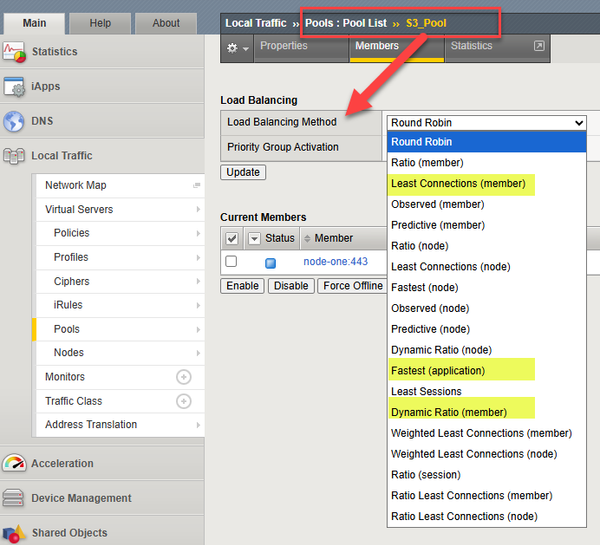Screen dimensions: 600x545
Task: Click the Local Traffic servers icon
Action: tap(14, 156)
